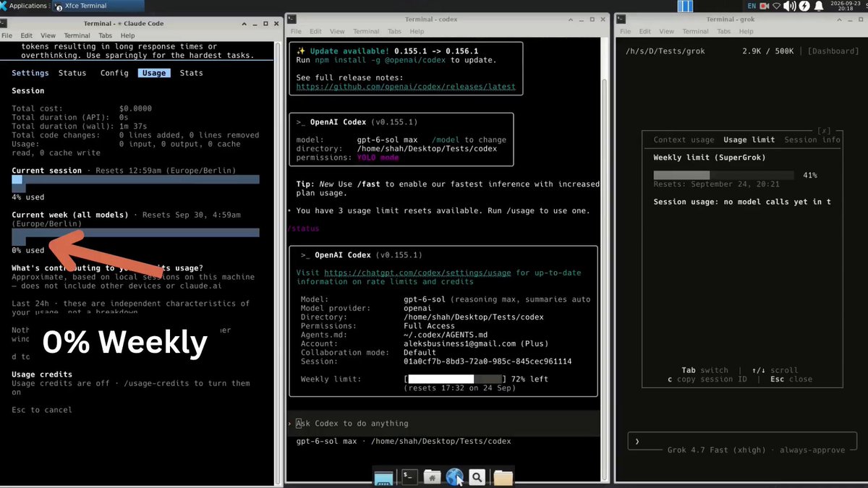The height and width of the screenshot is (488, 868).
Task: Open the codex releases latest GitHub link
Action: click(406, 87)
